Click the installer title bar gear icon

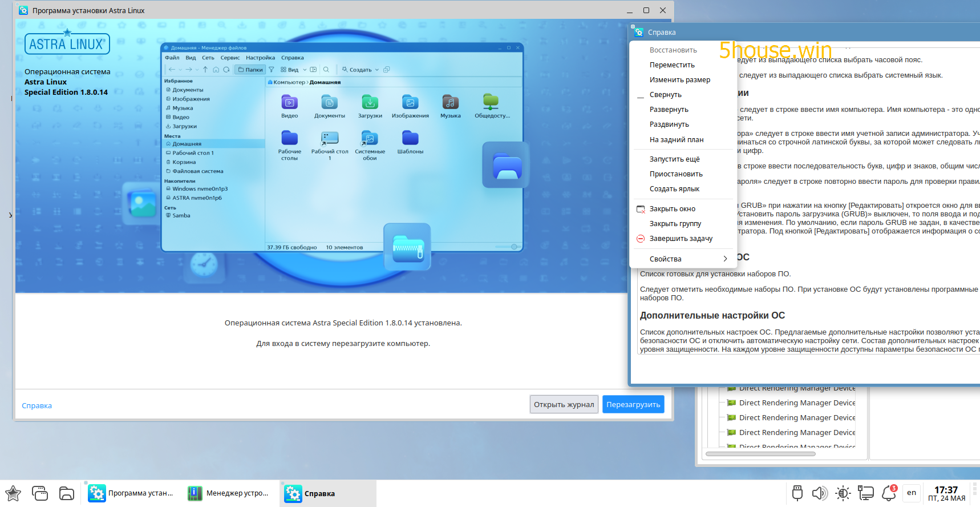tap(23, 10)
